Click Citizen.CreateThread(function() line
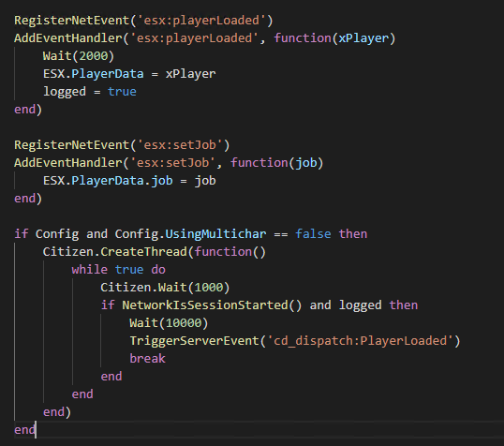The width and height of the screenshot is (504, 446). tap(155, 252)
